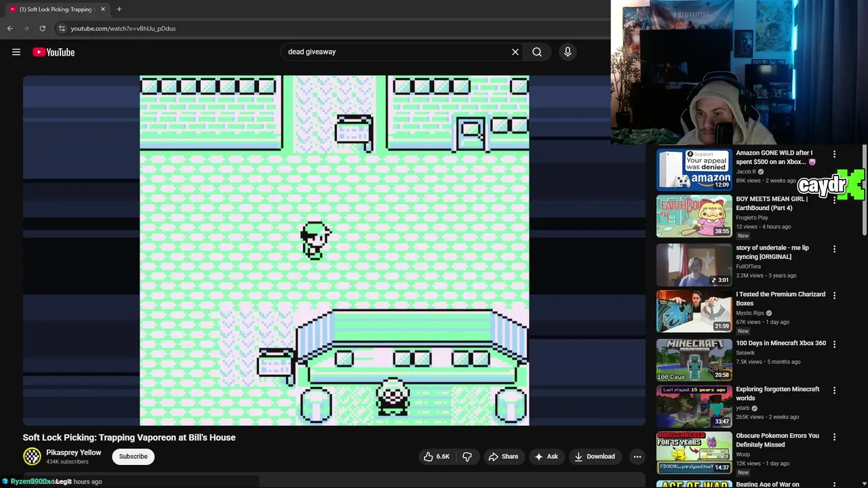This screenshot has width=868, height=488.
Task: Click the 434K subscribers text
Action: click(67, 462)
